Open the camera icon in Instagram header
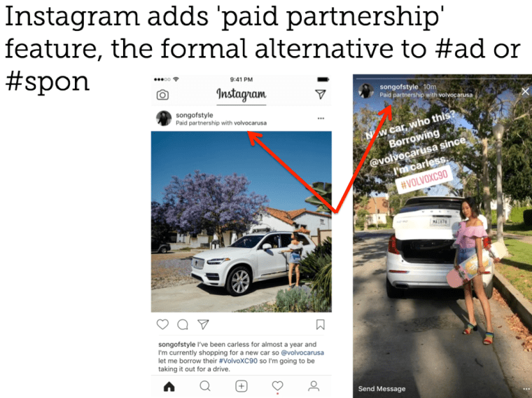 [162, 95]
